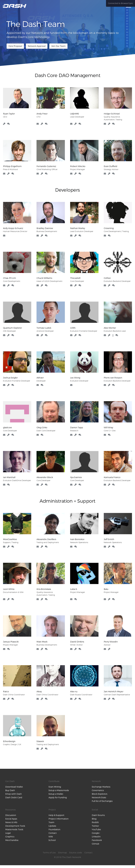135x868 pixels.
Task: Open Slawek's email envelope icon
Action: coord(38,749)
